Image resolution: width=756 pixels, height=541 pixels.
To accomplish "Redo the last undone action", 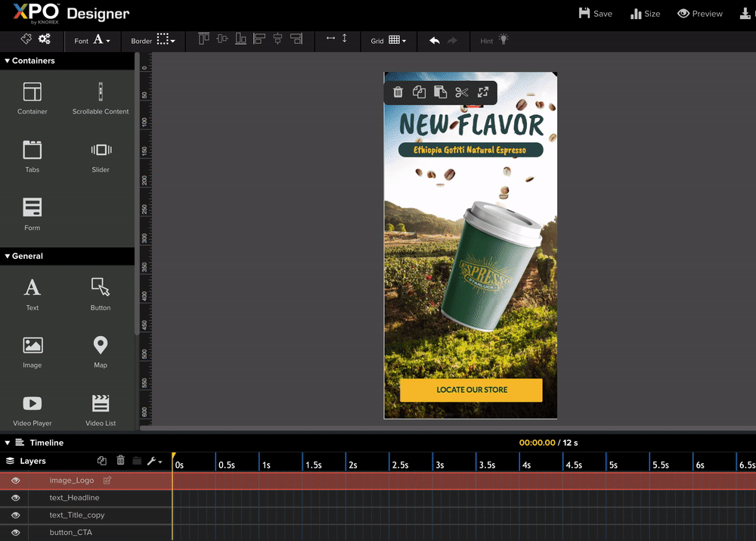I will coord(452,41).
